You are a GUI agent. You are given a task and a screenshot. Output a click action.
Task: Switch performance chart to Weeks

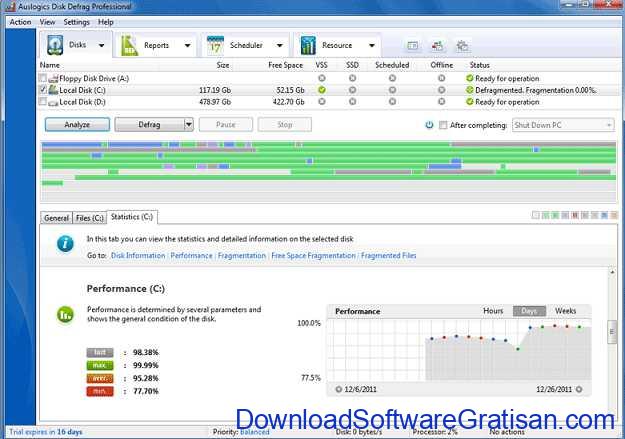[565, 311]
